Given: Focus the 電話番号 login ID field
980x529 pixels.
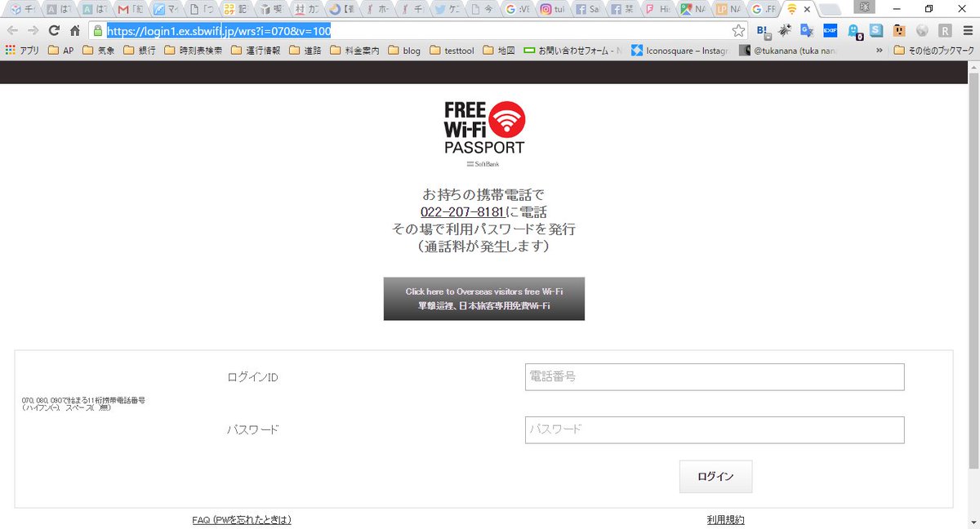Looking at the screenshot, I should click(x=715, y=377).
